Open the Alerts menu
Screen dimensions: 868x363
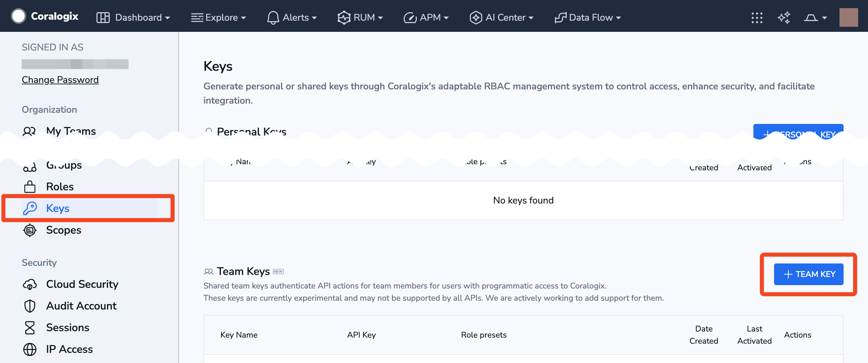pos(292,18)
